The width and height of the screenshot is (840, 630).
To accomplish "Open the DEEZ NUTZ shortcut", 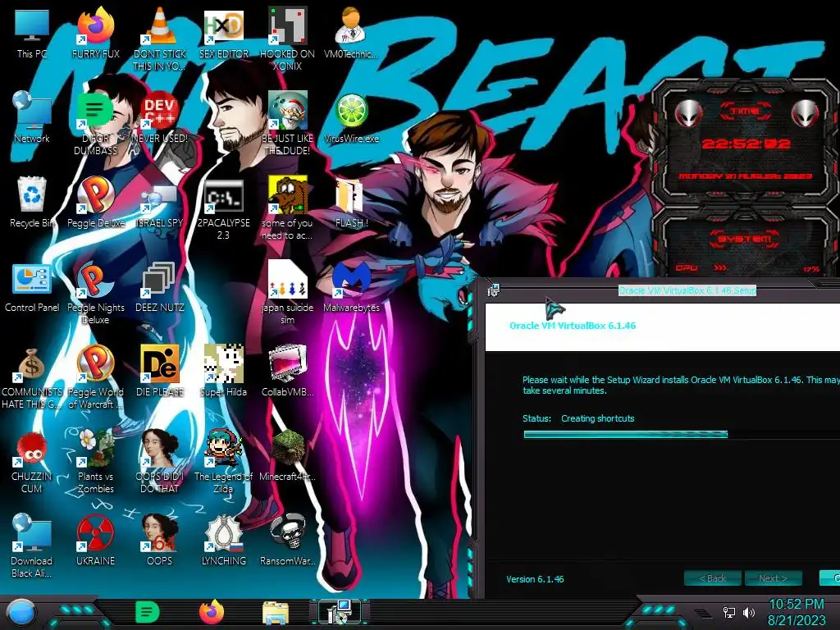I will tap(159, 286).
